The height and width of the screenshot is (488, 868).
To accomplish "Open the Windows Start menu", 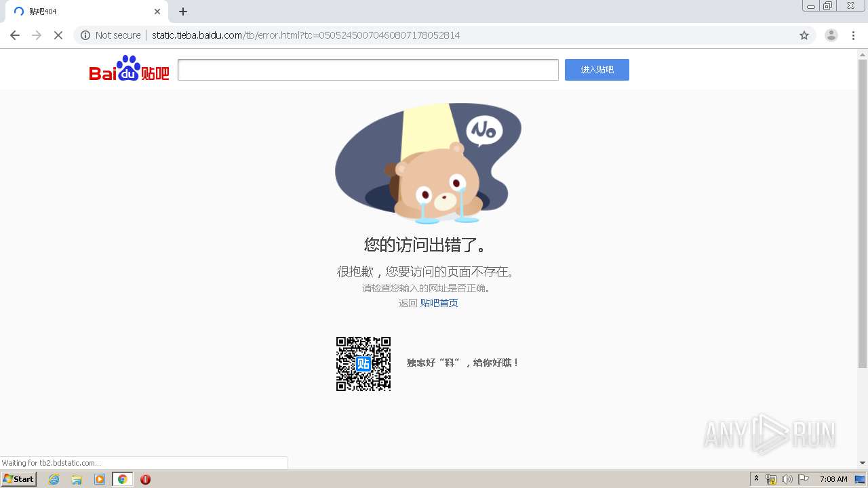I will [19, 479].
